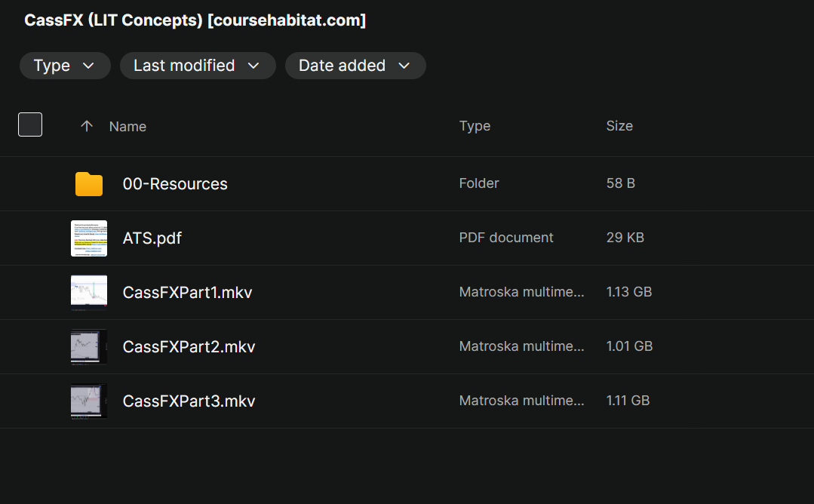Open the 00-Resources folder icon

click(x=89, y=184)
